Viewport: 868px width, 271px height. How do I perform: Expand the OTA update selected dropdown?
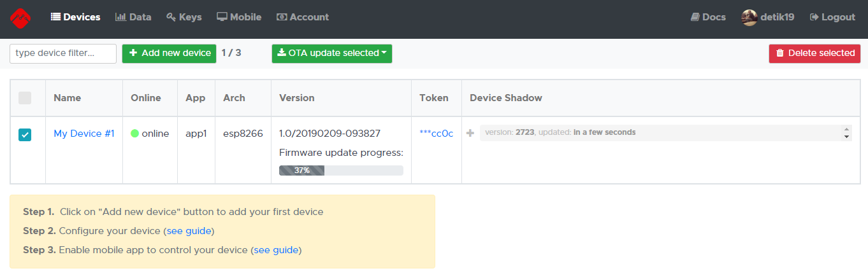coord(332,53)
